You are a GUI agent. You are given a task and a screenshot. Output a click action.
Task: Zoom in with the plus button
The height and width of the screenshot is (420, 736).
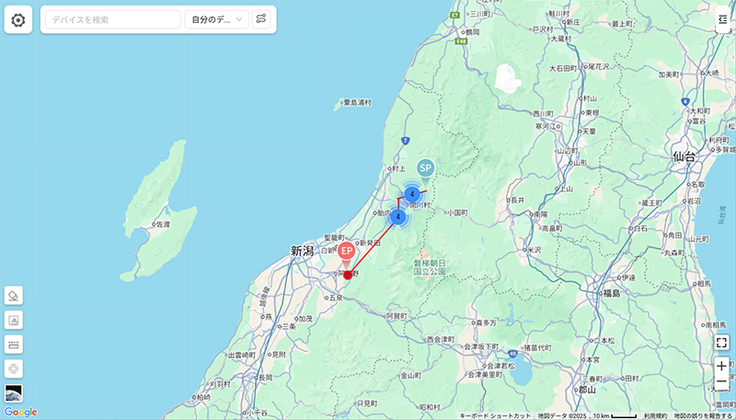(722, 366)
